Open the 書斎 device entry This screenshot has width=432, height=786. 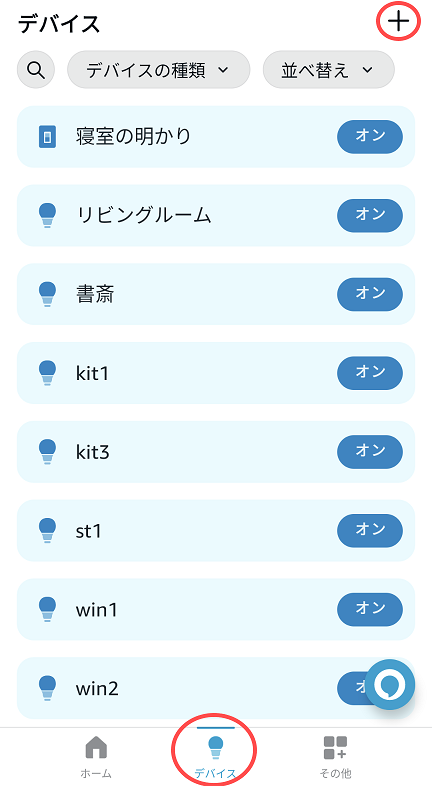[x=216, y=294]
